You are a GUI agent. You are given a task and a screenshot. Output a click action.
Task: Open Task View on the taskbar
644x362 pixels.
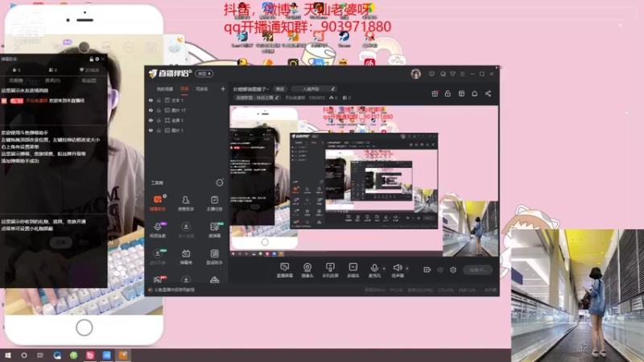[x=39, y=356]
